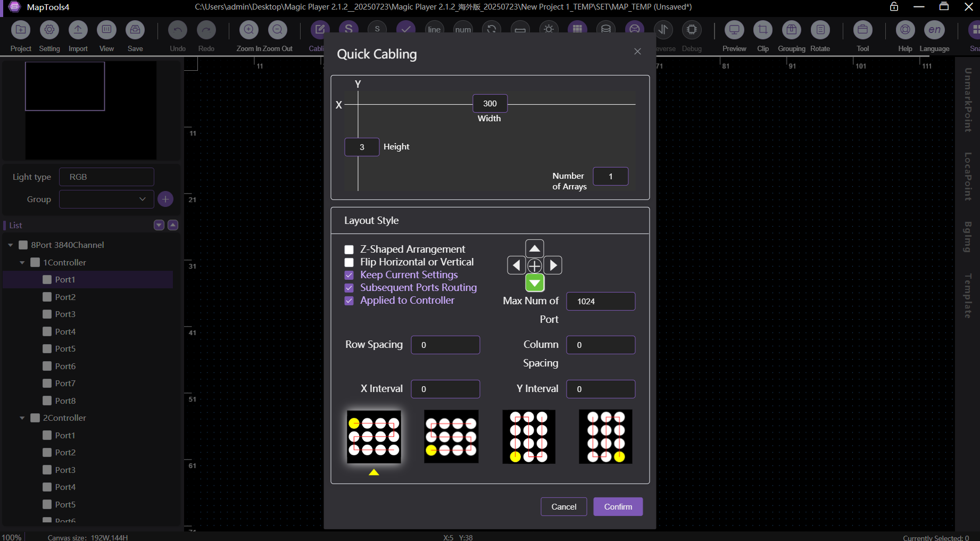Open the Setting gear icon
Image resolution: width=980 pixels, height=541 pixels.
tap(49, 30)
